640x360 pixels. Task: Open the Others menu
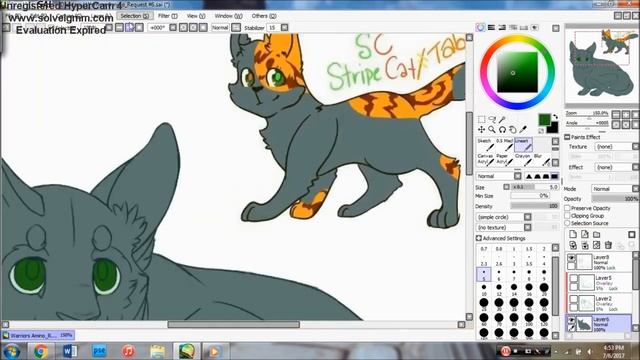coord(264,16)
